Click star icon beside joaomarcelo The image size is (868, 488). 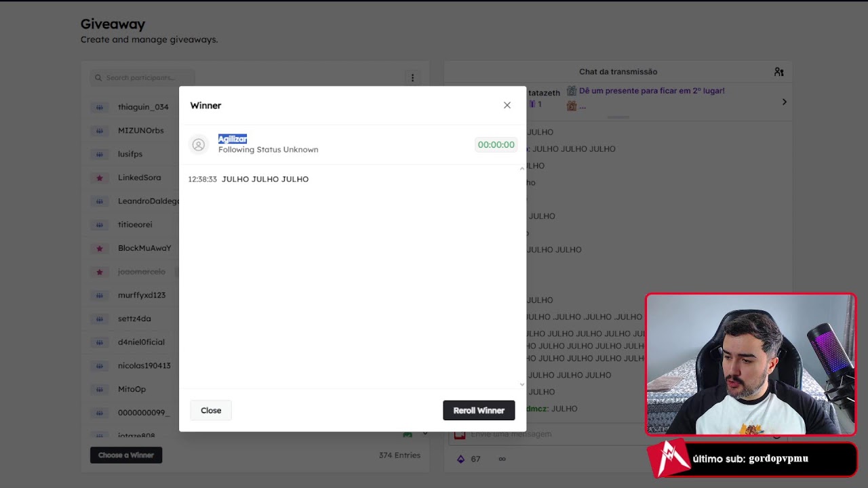100,272
